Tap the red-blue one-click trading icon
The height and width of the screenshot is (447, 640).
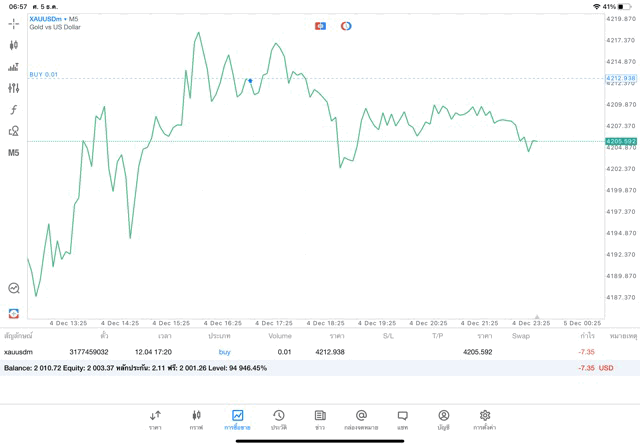pos(320,26)
